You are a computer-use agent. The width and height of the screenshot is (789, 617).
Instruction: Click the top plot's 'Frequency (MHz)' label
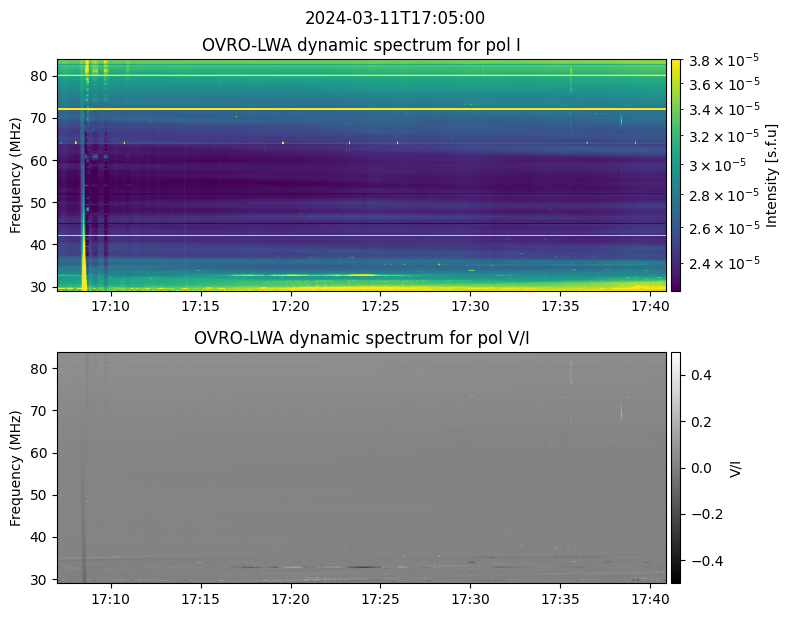coord(16,175)
